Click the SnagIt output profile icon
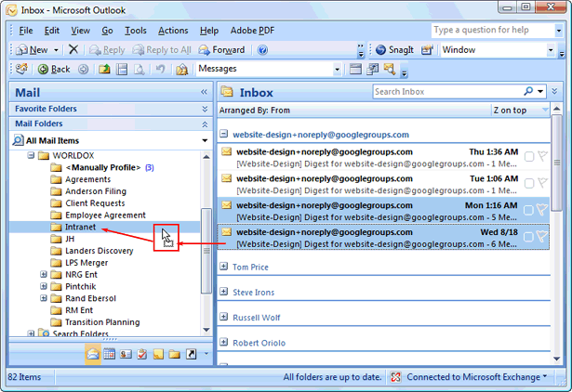Image resolution: width=572 pixels, height=392 pixels. [427, 50]
